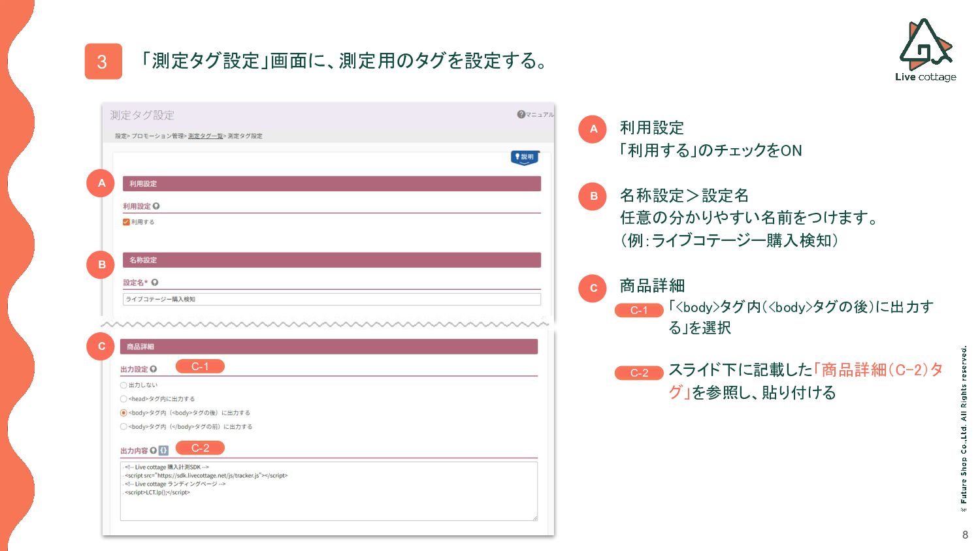Image resolution: width=980 pixels, height=551 pixels.
Task: Click the question mark icon beside マニュアル
Action: [x=521, y=114]
